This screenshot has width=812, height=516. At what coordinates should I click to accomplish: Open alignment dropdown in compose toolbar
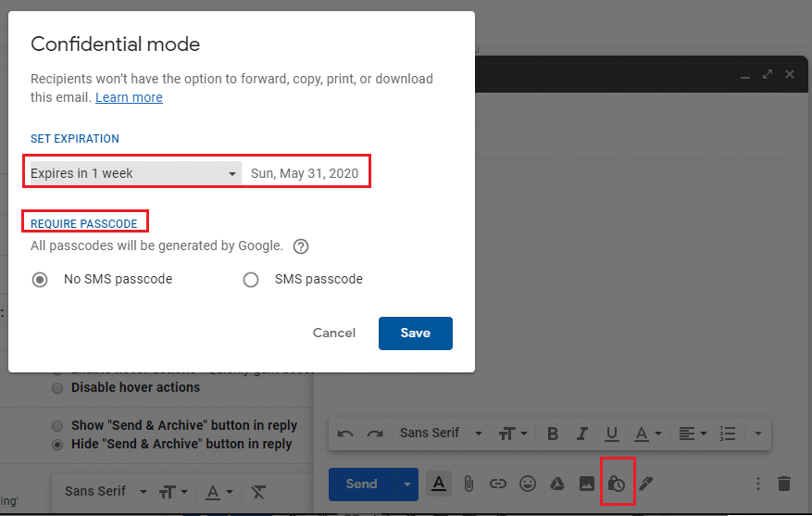click(693, 434)
